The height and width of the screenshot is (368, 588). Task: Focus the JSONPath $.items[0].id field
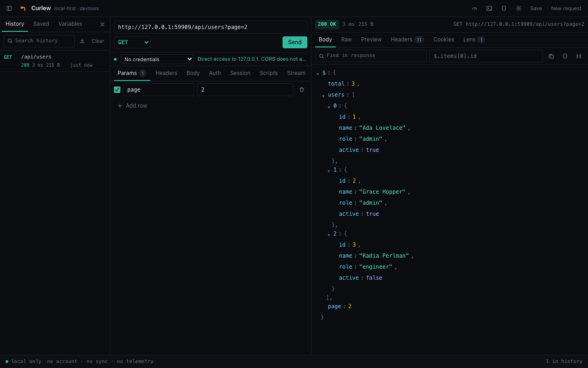[x=486, y=56]
